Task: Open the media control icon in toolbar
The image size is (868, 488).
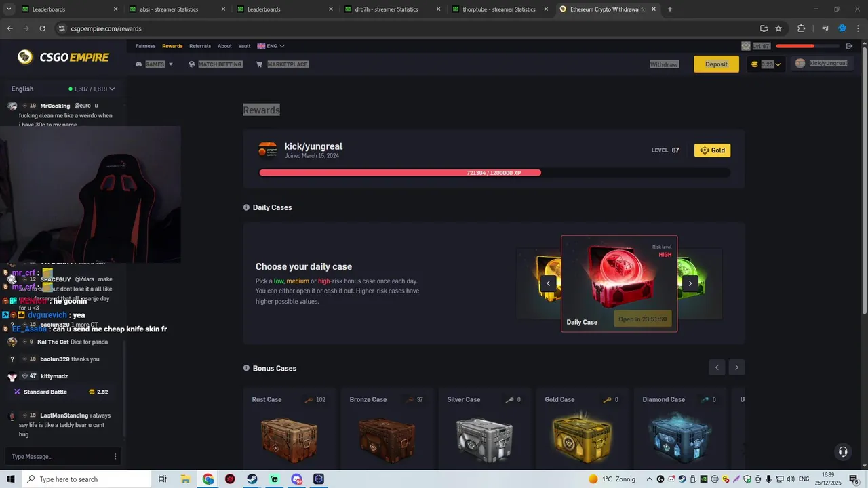Action: click(x=825, y=28)
